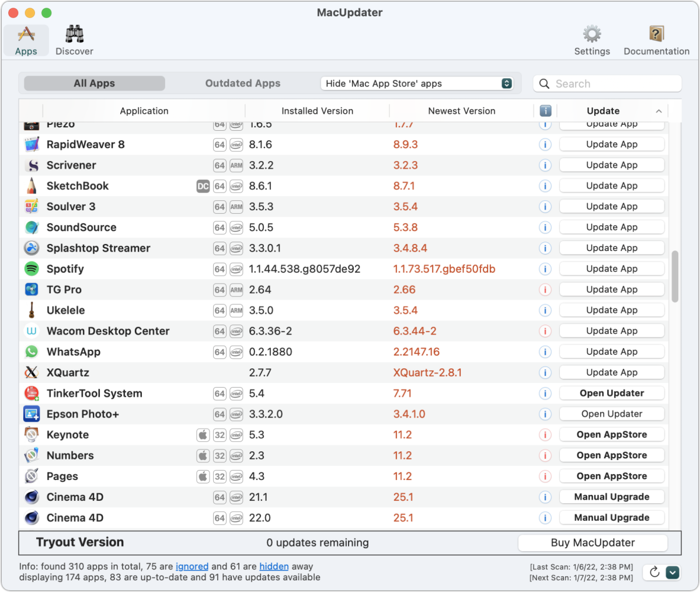Open the Discover binoculars view
The image size is (700, 592).
74,41
